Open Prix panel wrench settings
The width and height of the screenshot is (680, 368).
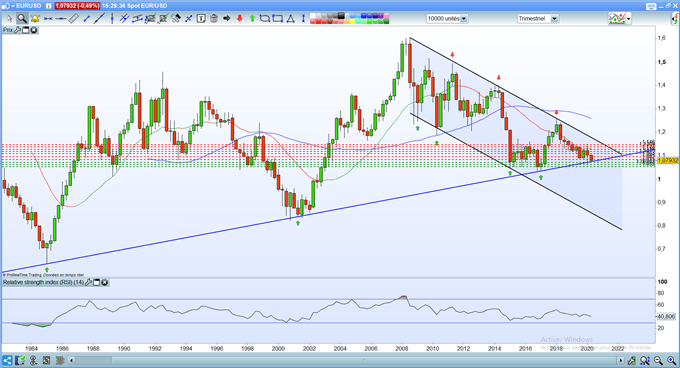click(17, 30)
